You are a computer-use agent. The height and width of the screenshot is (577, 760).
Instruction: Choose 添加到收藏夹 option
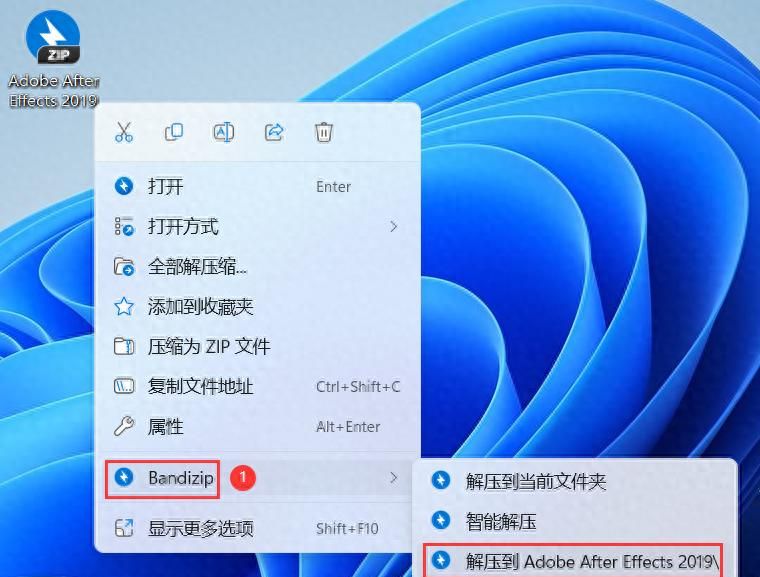(x=257, y=306)
